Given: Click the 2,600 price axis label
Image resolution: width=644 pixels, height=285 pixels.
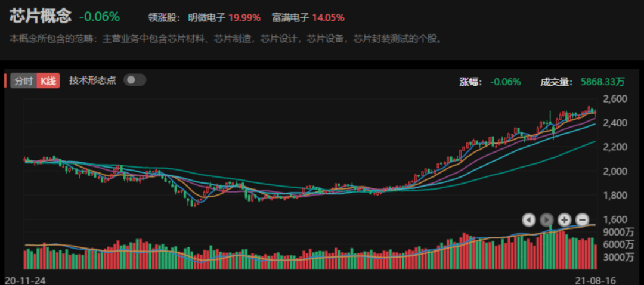Looking at the screenshot, I should point(614,99).
